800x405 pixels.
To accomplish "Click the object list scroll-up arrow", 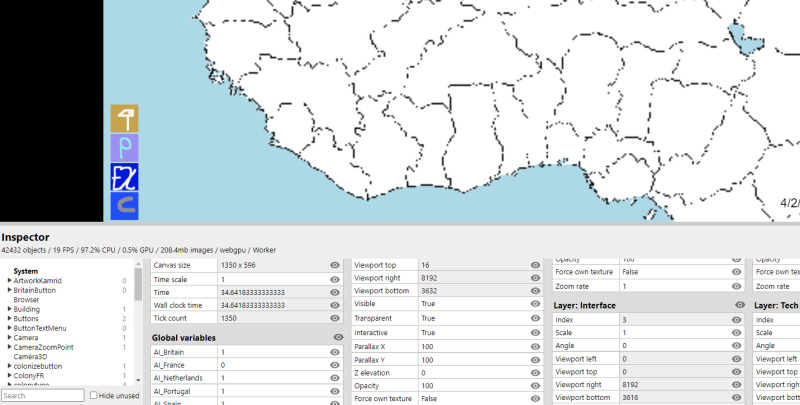I will [x=138, y=263].
